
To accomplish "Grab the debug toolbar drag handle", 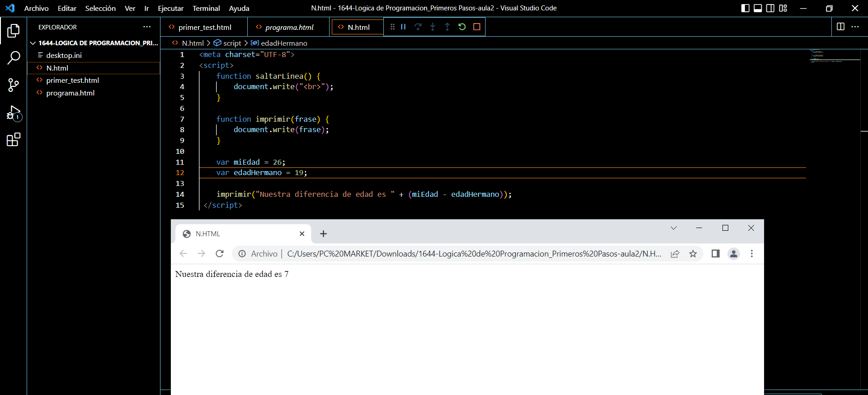I will 392,27.
